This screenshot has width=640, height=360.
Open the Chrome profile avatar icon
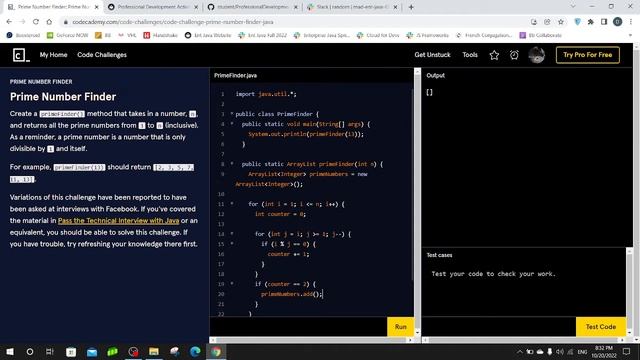click(618, 22)
